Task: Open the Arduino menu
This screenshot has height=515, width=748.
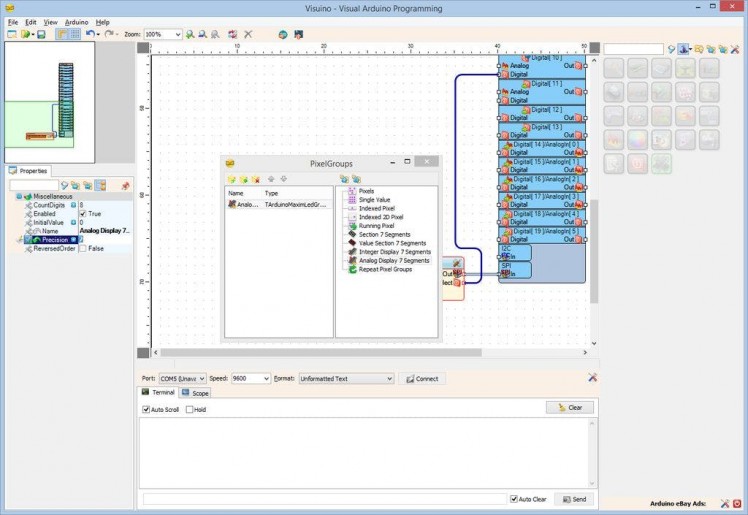Action: 76,21
